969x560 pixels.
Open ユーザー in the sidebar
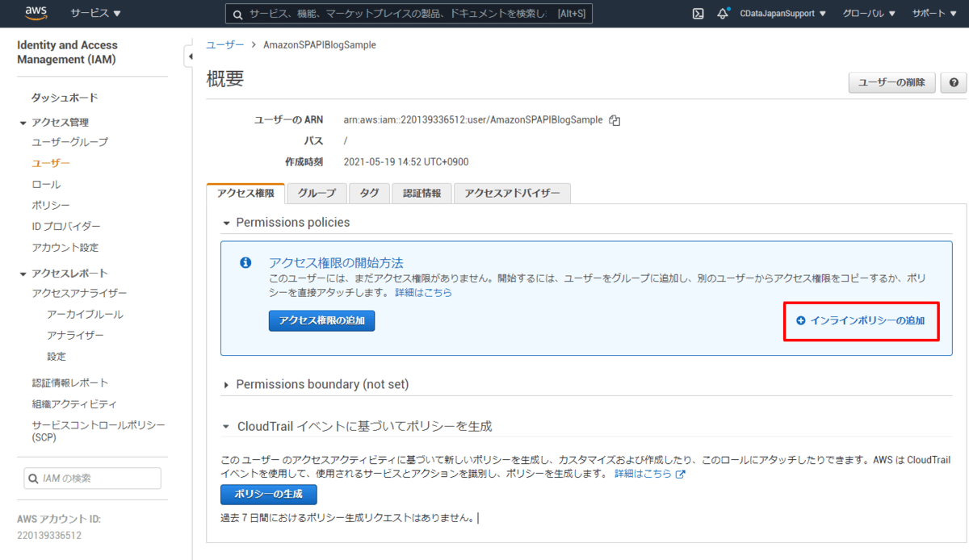coord(51,163)
